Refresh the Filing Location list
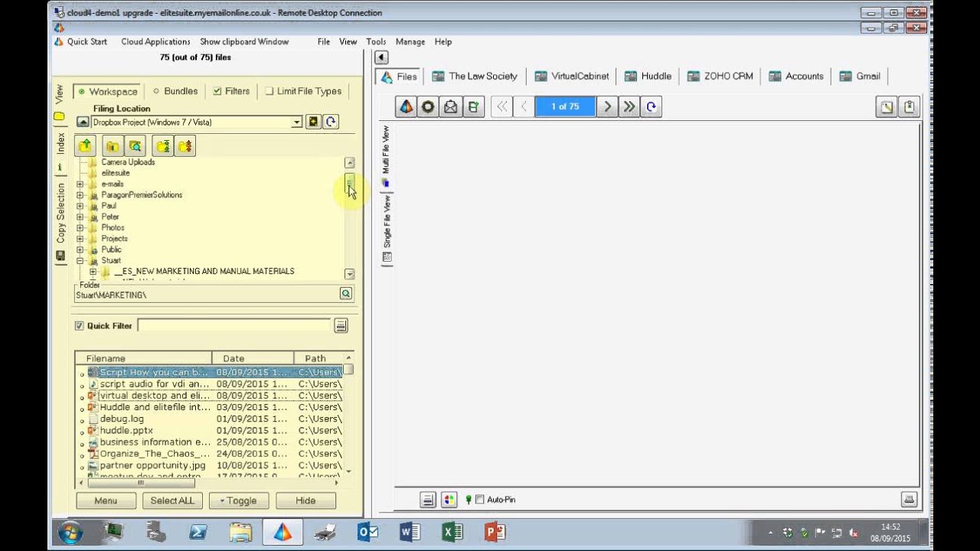This screenshot has height=551, width=980. [x=331, y=122]
